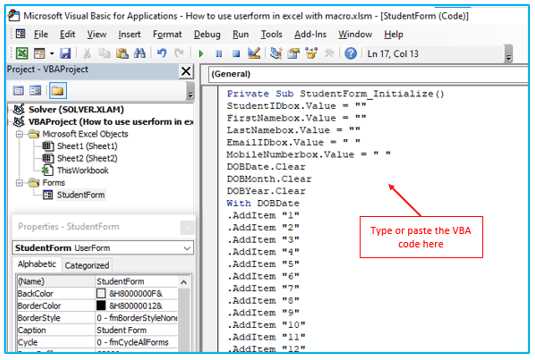This screenshot has width=535, height=360.
Task: Open Find with the binoculars icon
Action: (140, 53)
